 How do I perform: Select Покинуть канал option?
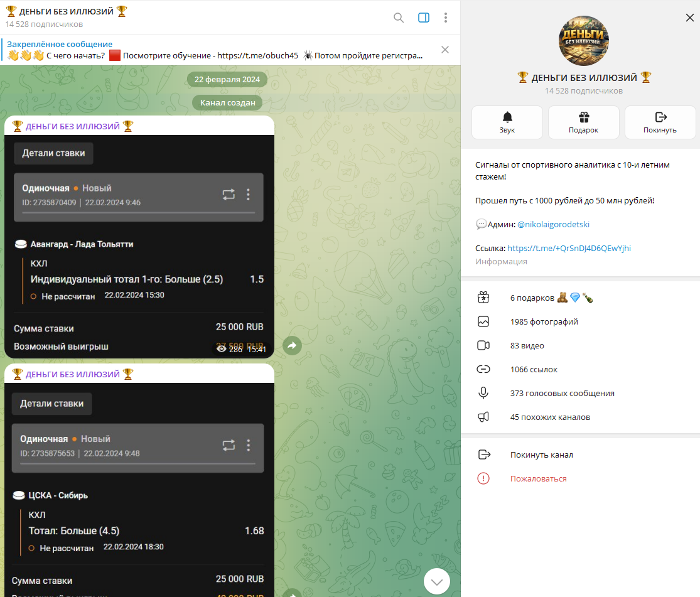coord(580,454)
